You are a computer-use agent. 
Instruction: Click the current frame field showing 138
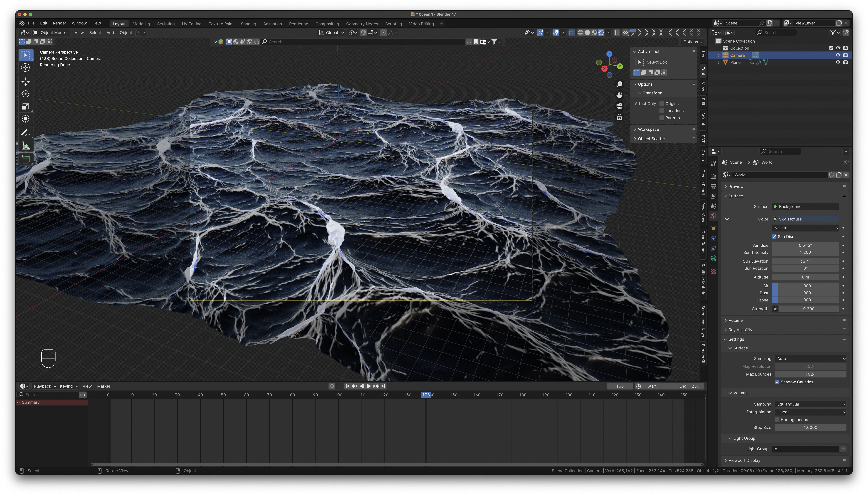coord(620,386)
